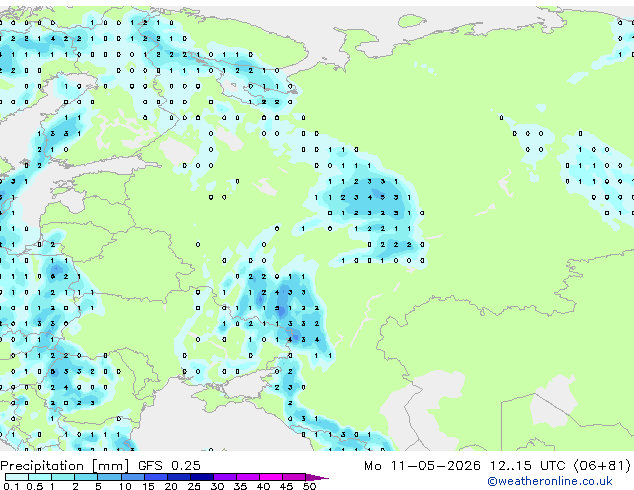
Task: Click legend scale label "20"
Action: 171,486
